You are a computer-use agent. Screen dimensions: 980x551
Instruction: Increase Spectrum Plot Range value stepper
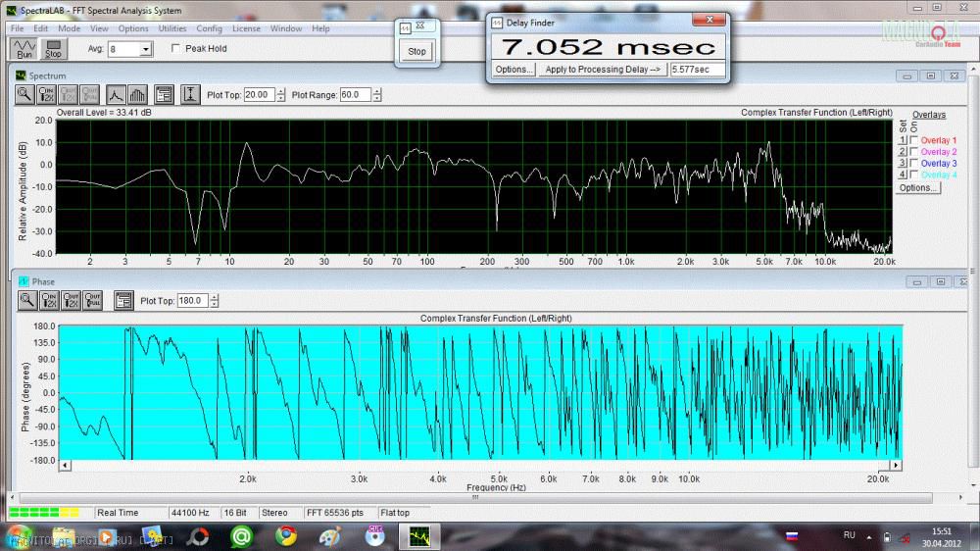pos(377,91)
